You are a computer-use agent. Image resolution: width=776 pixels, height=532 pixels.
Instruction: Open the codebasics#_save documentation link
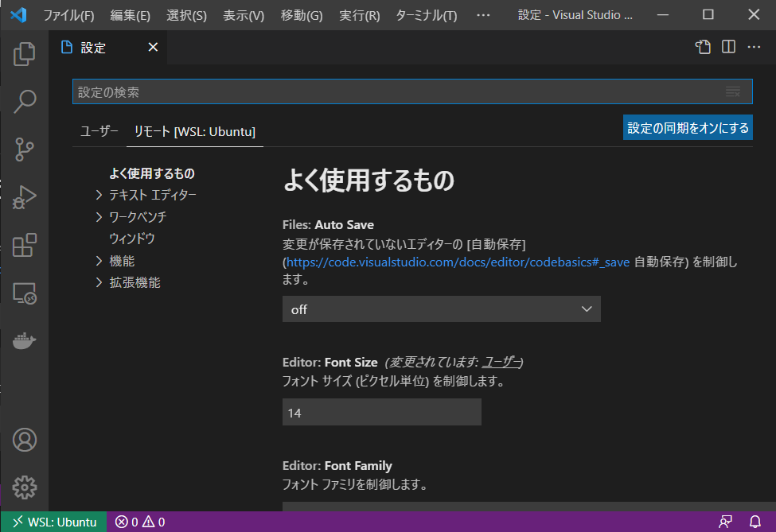pos(458,262)
